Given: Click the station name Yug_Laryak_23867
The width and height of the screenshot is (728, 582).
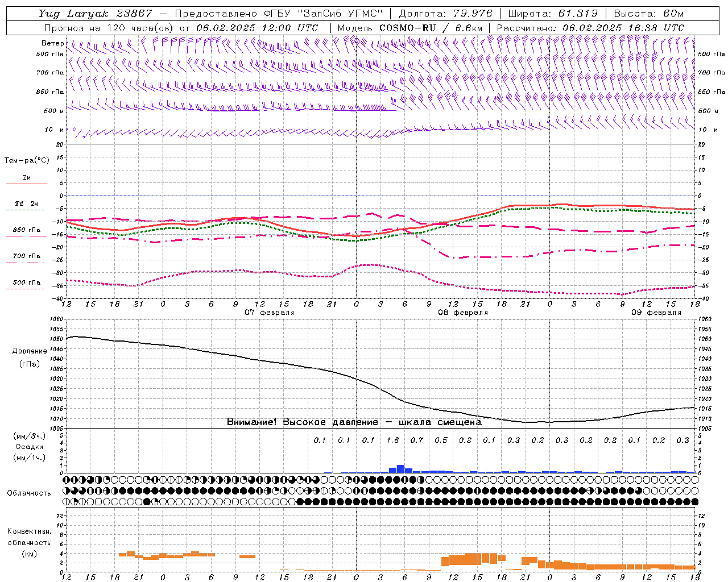Looking at the screenshot, I should tap(96, 14).
